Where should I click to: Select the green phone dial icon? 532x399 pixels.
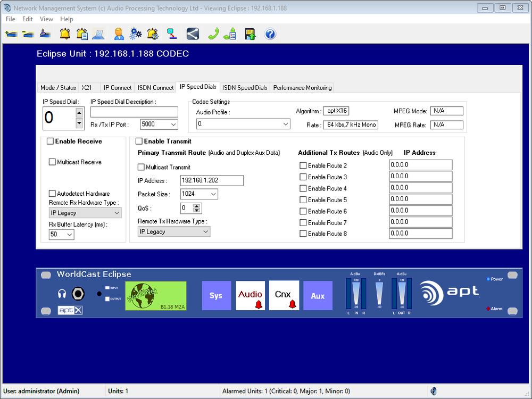tap(212, 34)
